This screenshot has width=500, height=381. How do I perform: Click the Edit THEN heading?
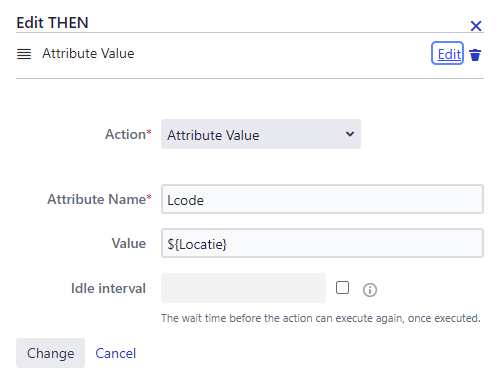(52, 23)
